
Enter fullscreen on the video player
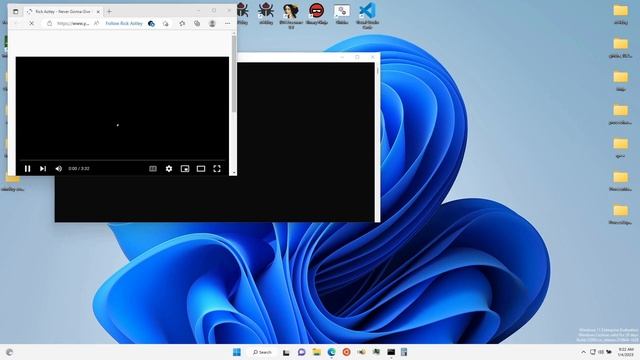tap(217, 169)
